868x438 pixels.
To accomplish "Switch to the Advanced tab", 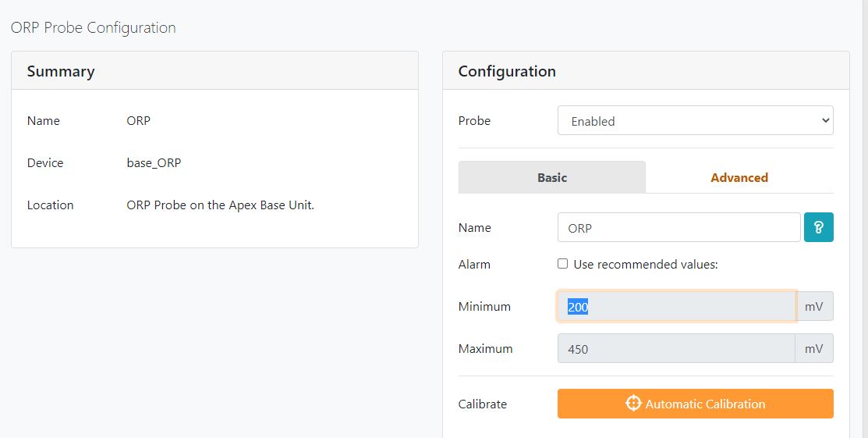I will tap(739, 177).
